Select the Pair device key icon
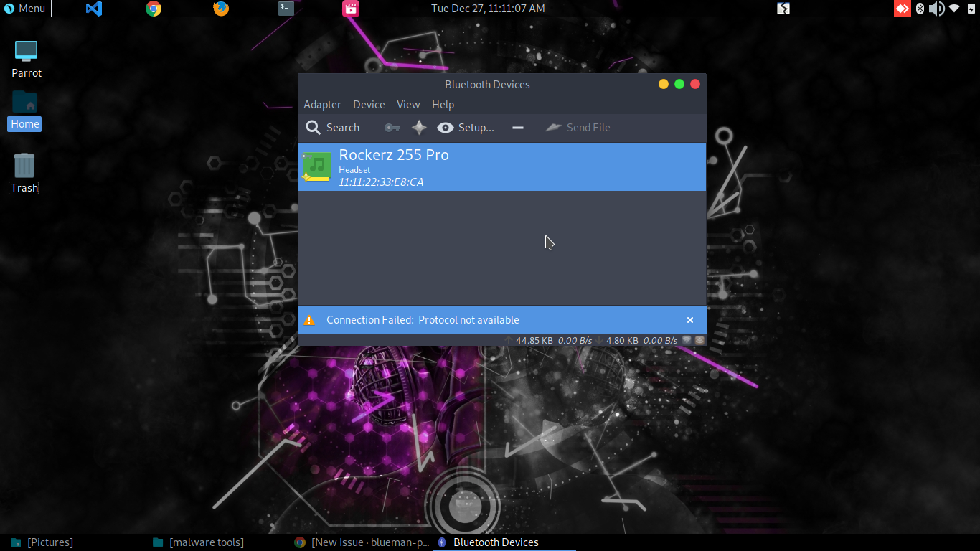980x551 pixels. 392,127
